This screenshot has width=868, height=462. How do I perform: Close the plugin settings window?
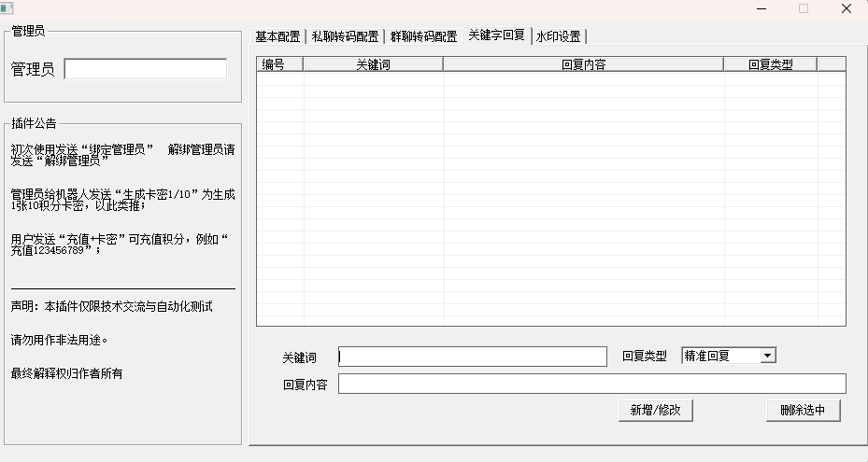tap(846, 8)
